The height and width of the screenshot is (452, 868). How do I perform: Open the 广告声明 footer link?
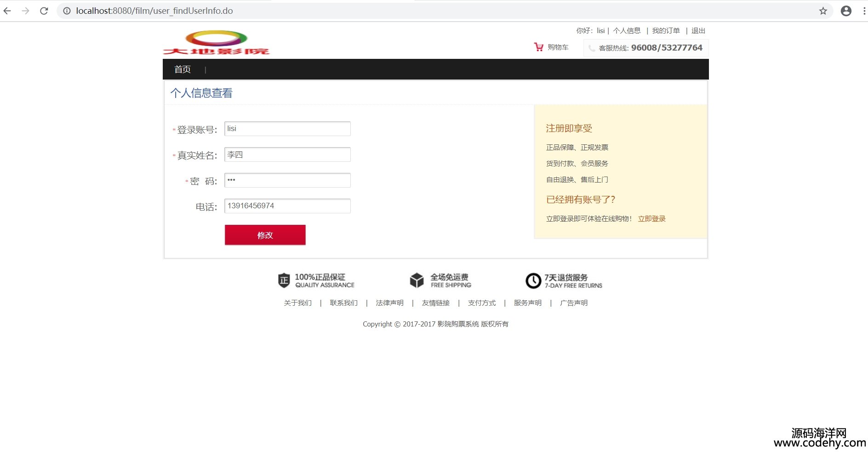click(574, 303)
